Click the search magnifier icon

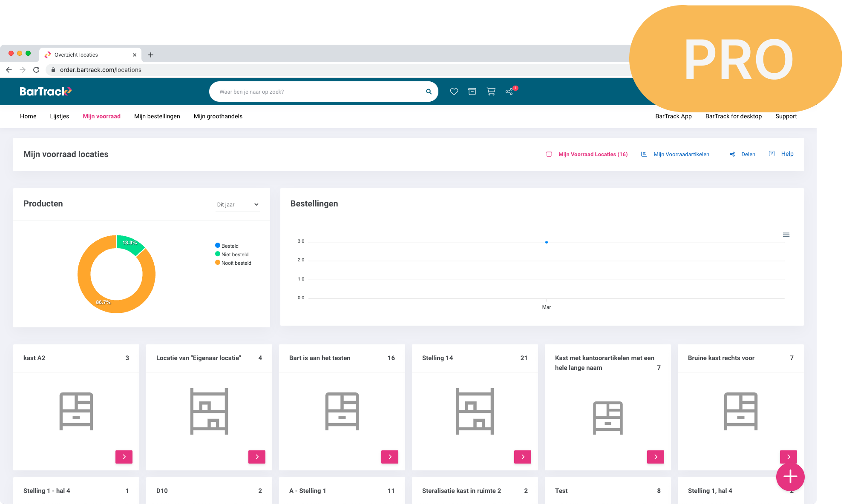[429, 92]
